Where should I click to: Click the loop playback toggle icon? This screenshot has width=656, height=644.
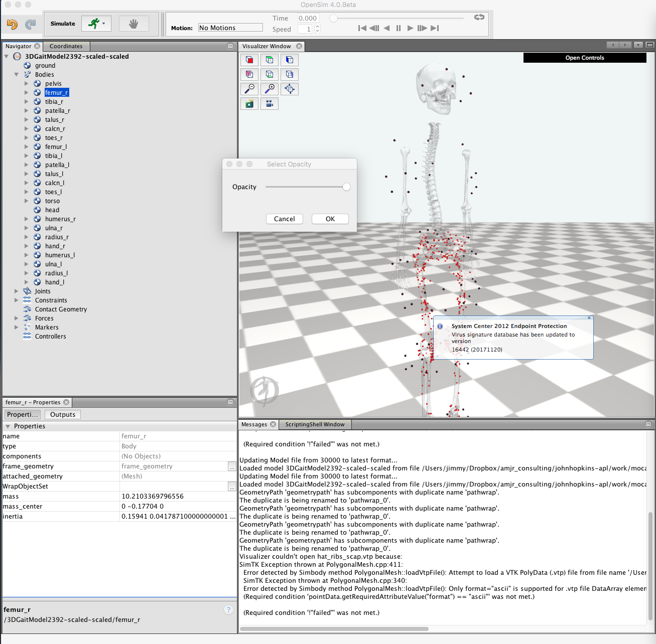(479, 17)
